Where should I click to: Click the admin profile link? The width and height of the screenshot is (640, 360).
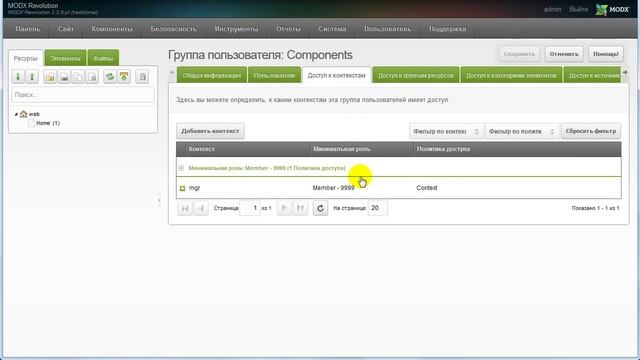pyautogui.click(x=553, y=9)
